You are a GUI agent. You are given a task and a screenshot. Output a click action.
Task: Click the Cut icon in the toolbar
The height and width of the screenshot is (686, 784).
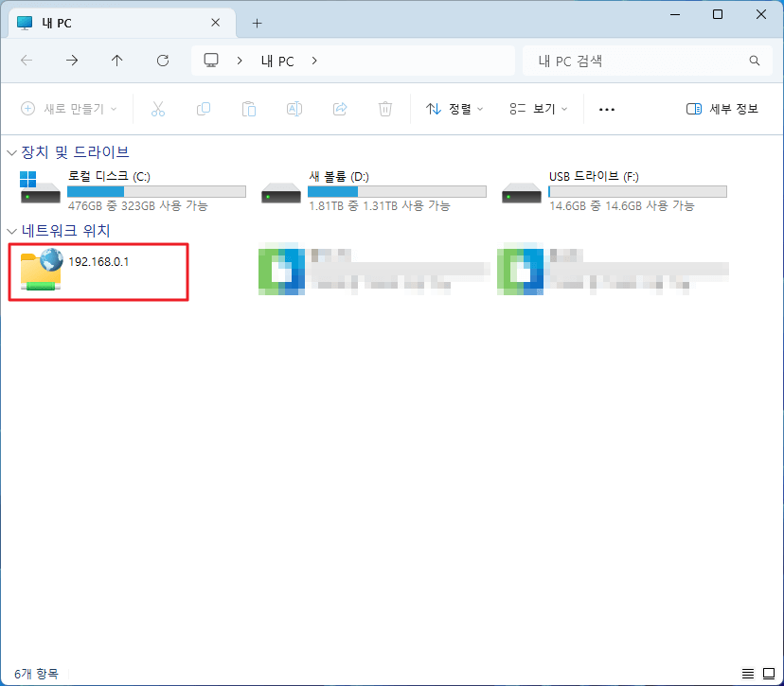(158, 109)
